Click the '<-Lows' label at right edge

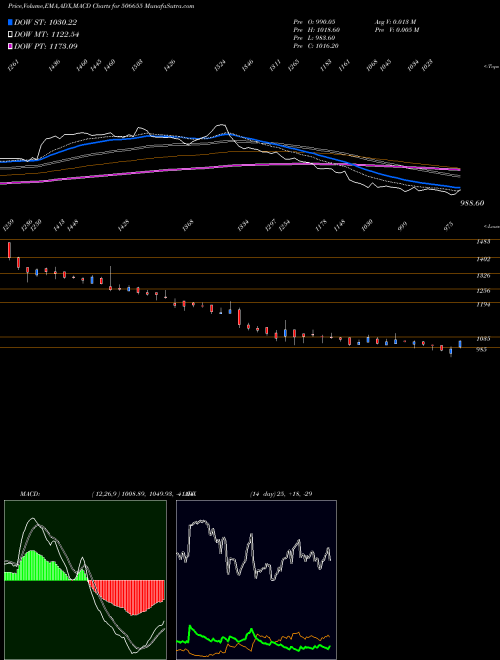[491, 226]
